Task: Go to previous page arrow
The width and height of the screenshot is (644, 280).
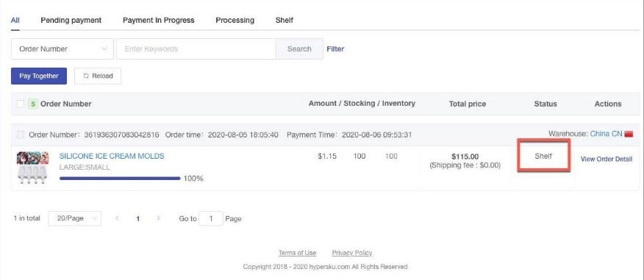Action: click(x=117, y=218)
